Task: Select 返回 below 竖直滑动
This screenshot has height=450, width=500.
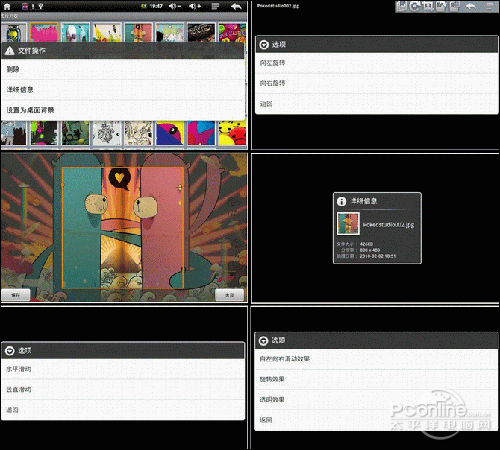Action: pos(123,410)
